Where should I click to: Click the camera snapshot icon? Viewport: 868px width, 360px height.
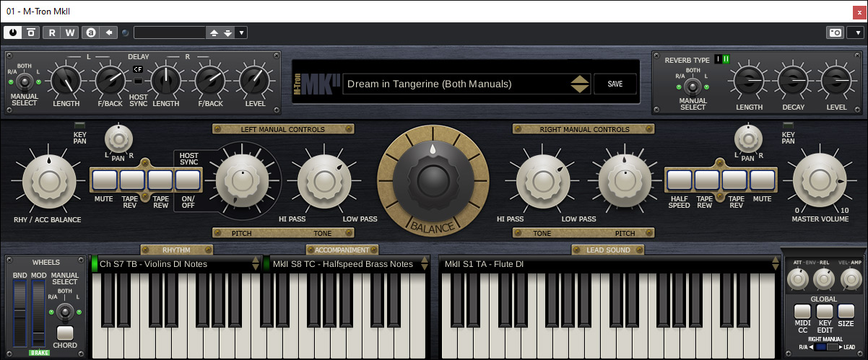(834, 32)
